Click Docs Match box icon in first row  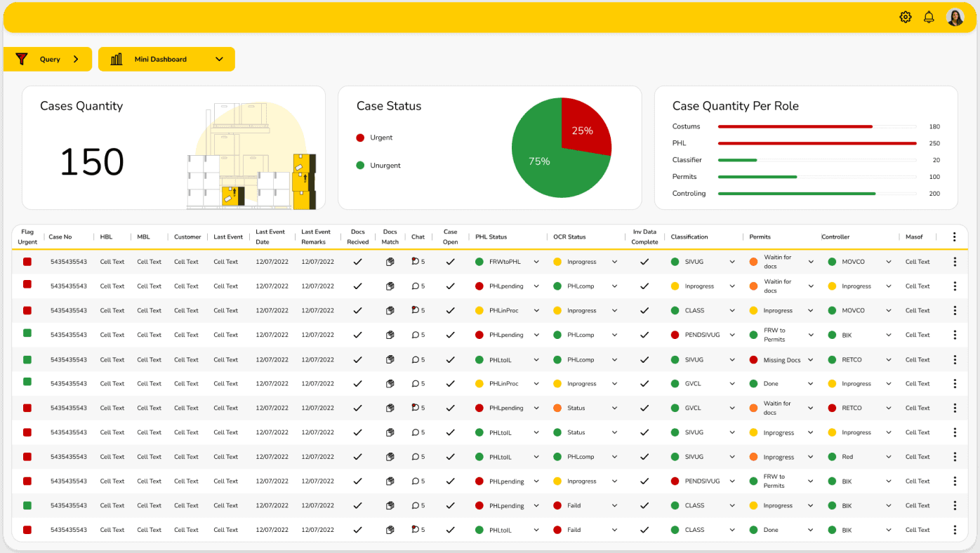(390, 262)
